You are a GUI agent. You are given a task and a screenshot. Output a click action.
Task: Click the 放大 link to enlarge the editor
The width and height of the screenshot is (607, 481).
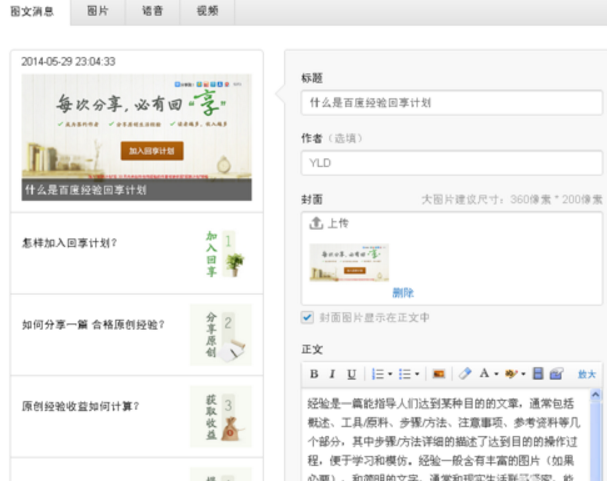pyautogui.click(x=586, y=375)
